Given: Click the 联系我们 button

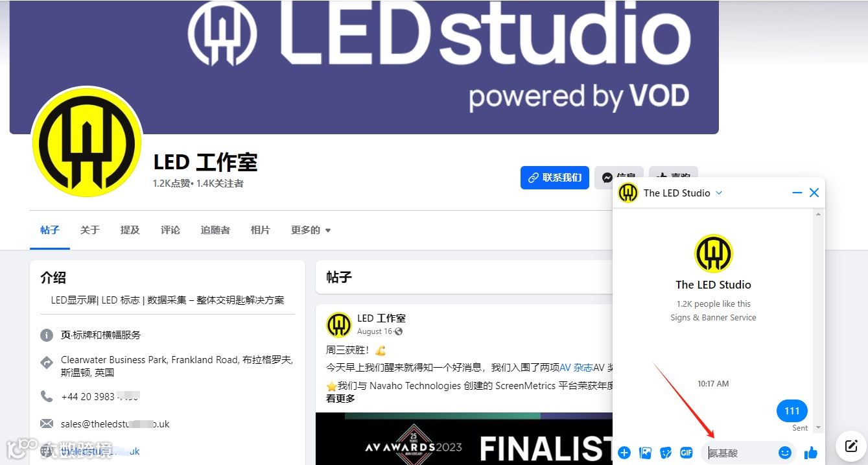Looking at the screenshot, I should pos(555,178).
